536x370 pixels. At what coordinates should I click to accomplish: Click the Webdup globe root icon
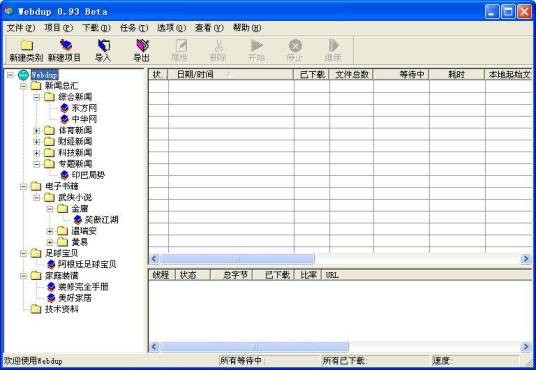24,75
